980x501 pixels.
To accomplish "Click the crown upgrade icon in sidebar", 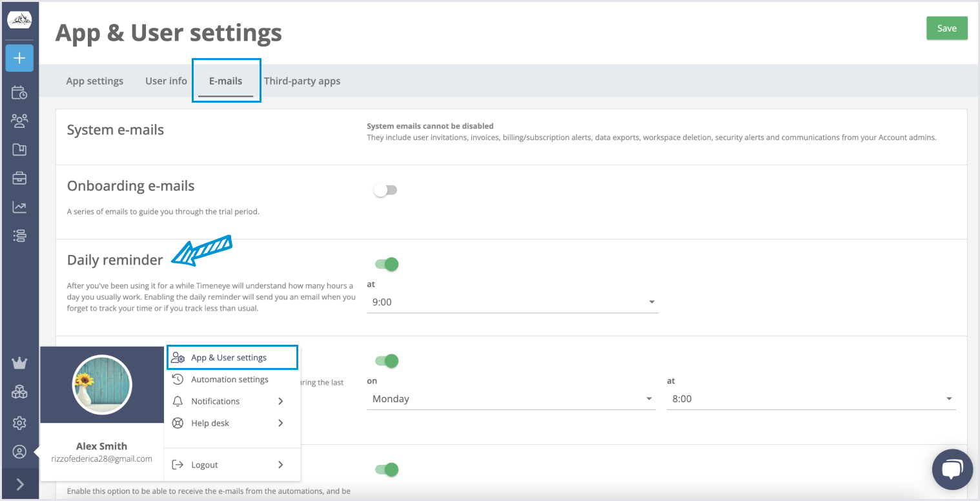I will click(x=19, y=363).
